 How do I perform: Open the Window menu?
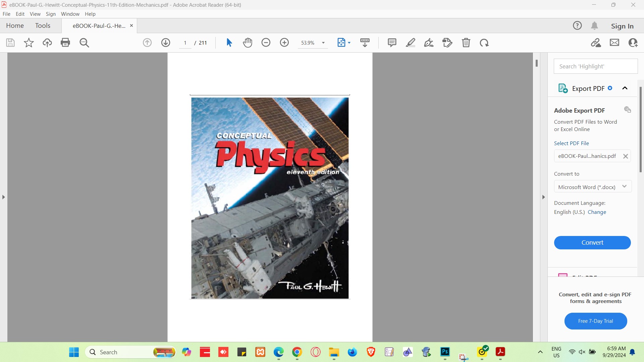pos(70,14)
